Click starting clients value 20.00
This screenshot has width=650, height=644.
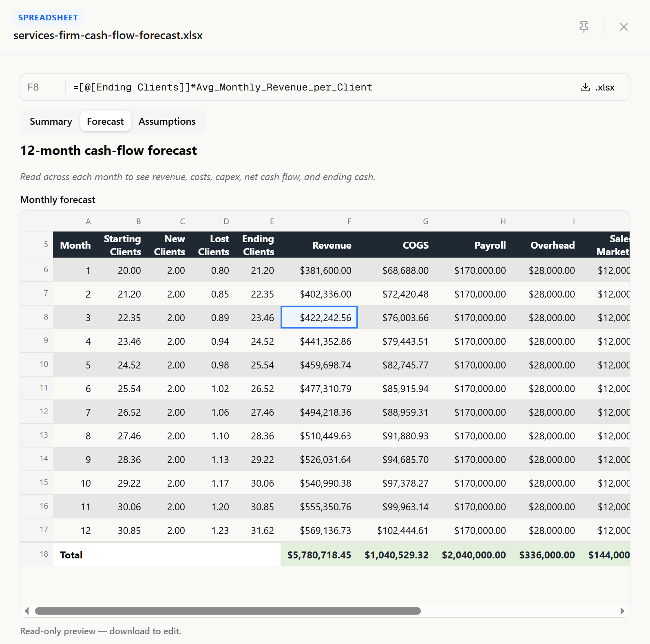[x=122, y=270]
